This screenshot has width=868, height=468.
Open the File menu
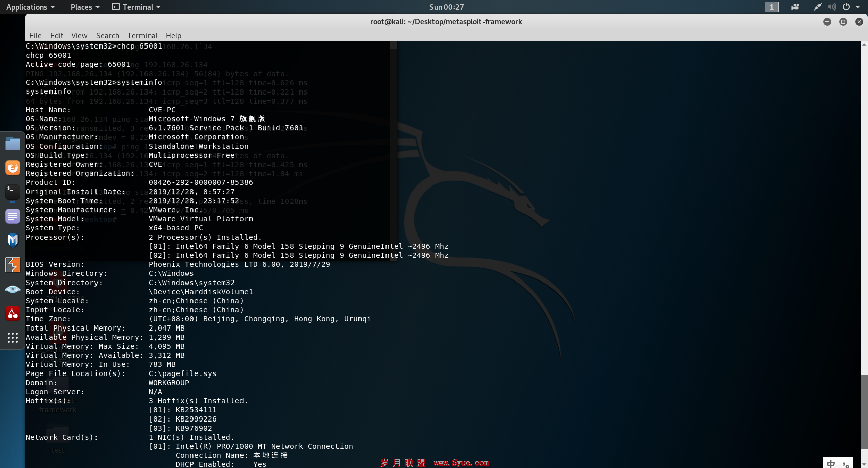(35, 35)
